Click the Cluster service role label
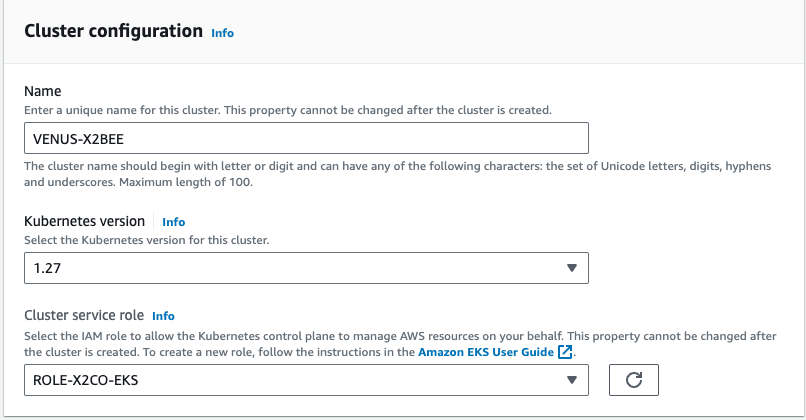The height and width of the screenshot is (420, 806). [x=84, y=315]
